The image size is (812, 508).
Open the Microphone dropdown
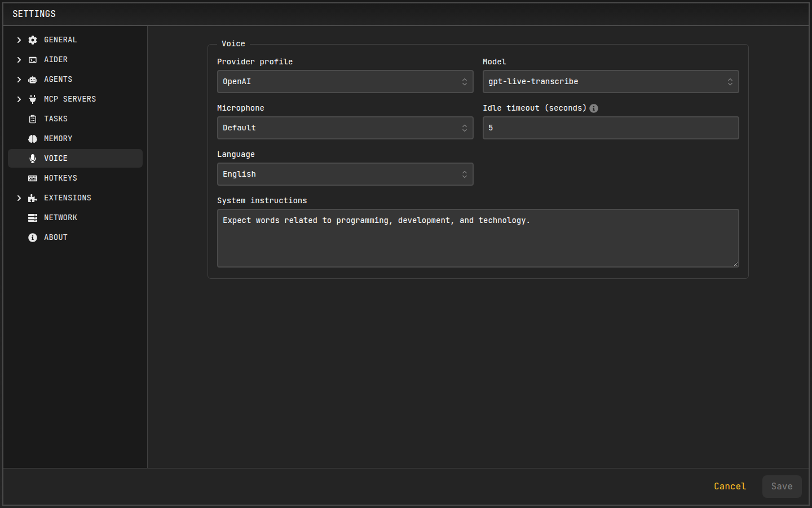pyautogui.click(x=345, y=128)
